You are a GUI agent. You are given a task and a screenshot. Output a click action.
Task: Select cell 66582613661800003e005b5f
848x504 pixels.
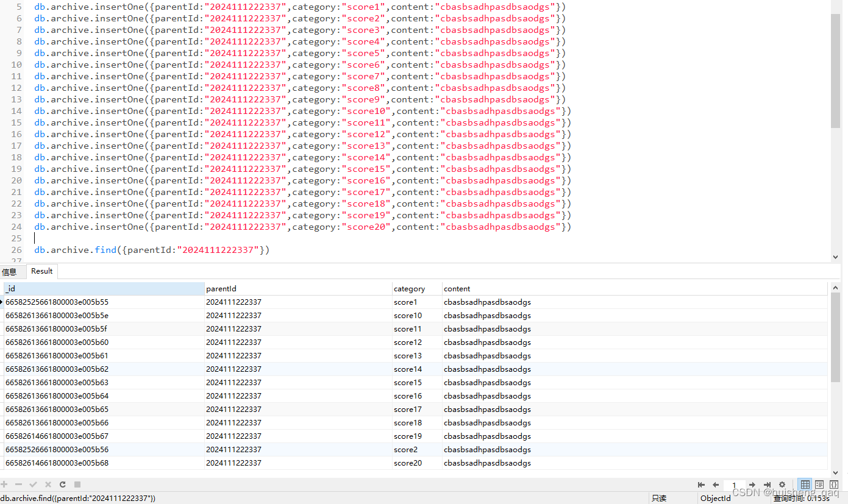tap(104, 329)
